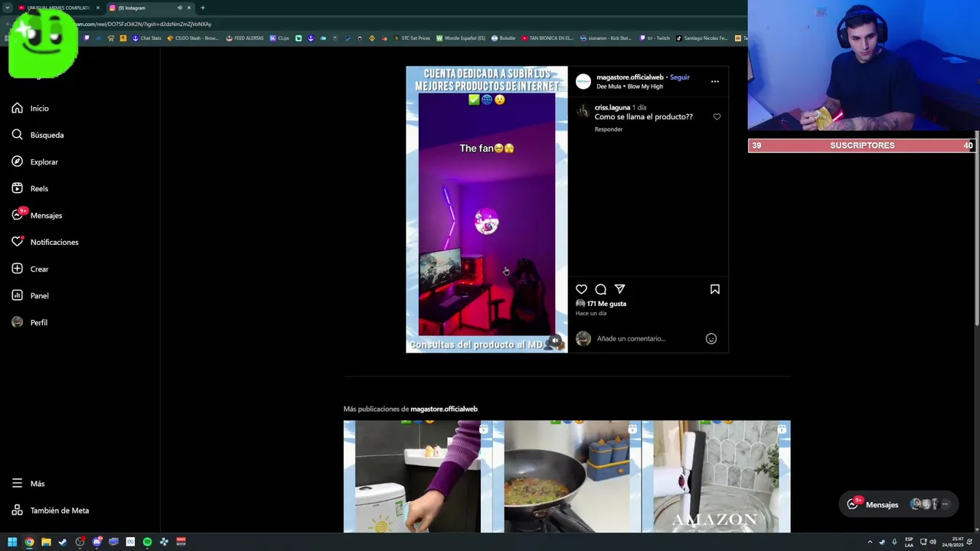Open STC Set Prices bookmark
Image resolution: width=980 pixels, height=551 pixels.
coord(412,38)
